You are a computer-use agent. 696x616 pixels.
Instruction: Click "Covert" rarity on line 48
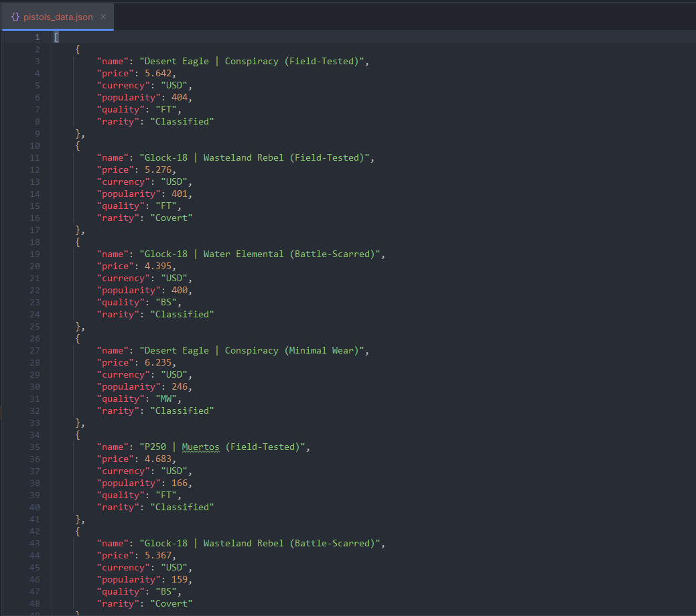171,603
